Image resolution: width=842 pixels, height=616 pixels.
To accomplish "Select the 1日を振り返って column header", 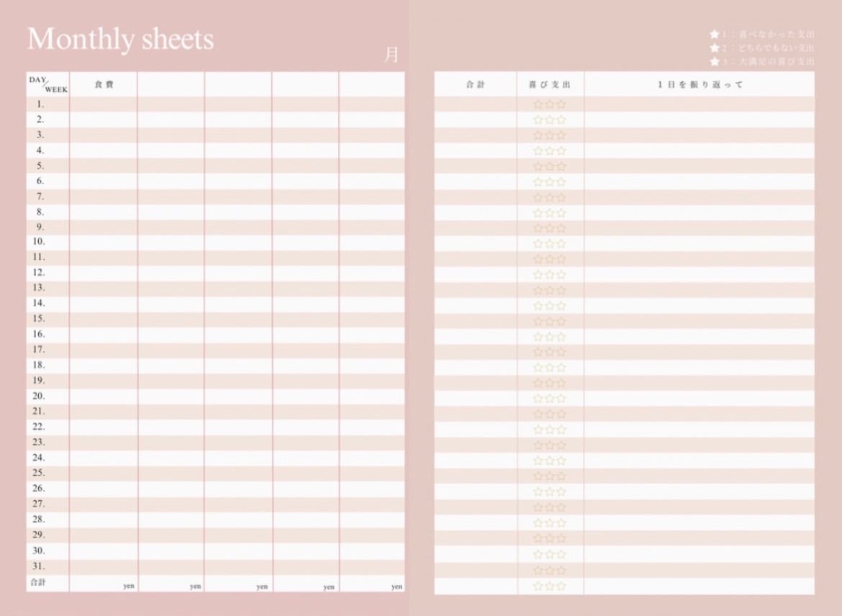I will coord(700,84).
